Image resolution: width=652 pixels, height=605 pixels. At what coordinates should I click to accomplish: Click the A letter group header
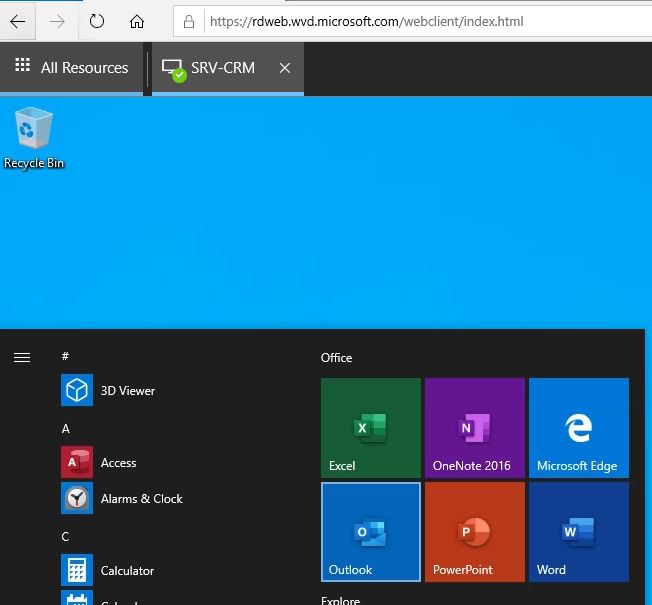[x=66, y=429]
